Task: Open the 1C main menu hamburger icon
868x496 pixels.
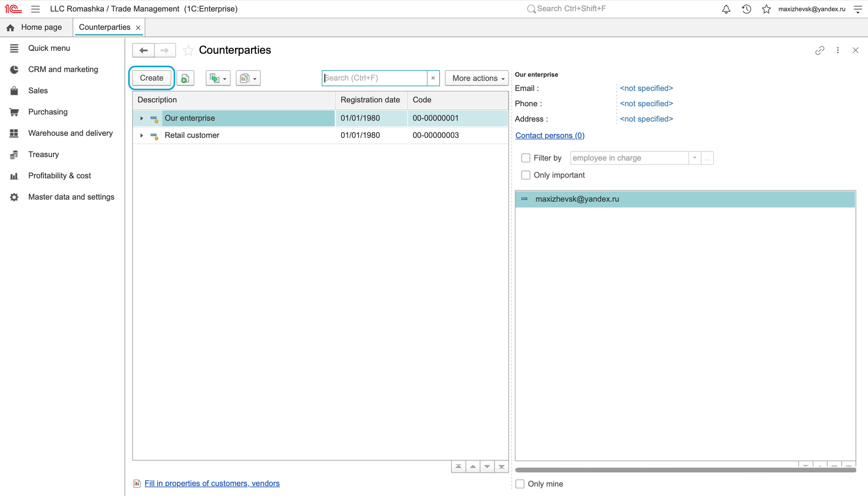Action: pyautogui.click(x=35, y=9)
